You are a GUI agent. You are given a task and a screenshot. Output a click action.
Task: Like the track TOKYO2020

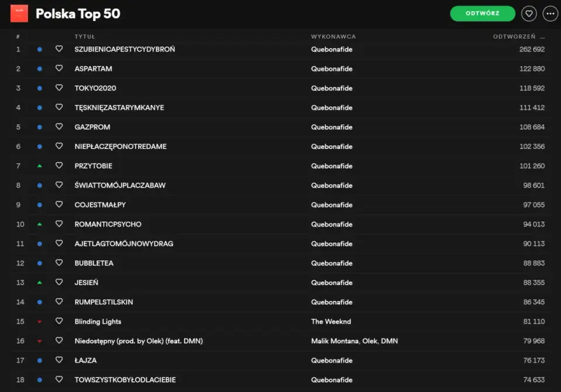coord(59,88)
